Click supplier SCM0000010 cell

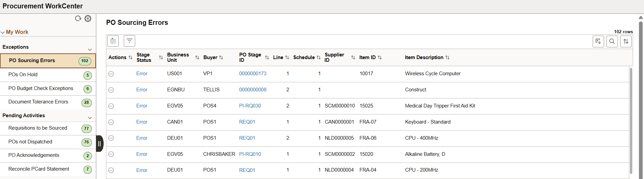[x=339, y=106]
